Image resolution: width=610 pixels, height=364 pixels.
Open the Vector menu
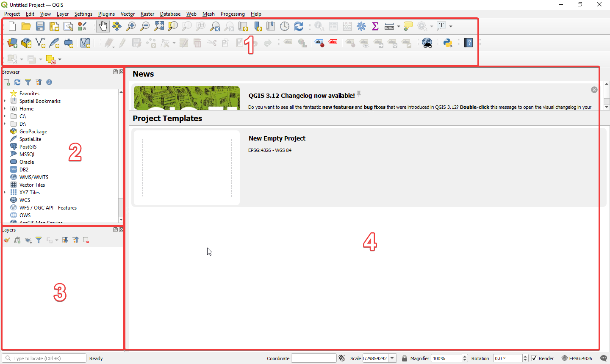128,14
